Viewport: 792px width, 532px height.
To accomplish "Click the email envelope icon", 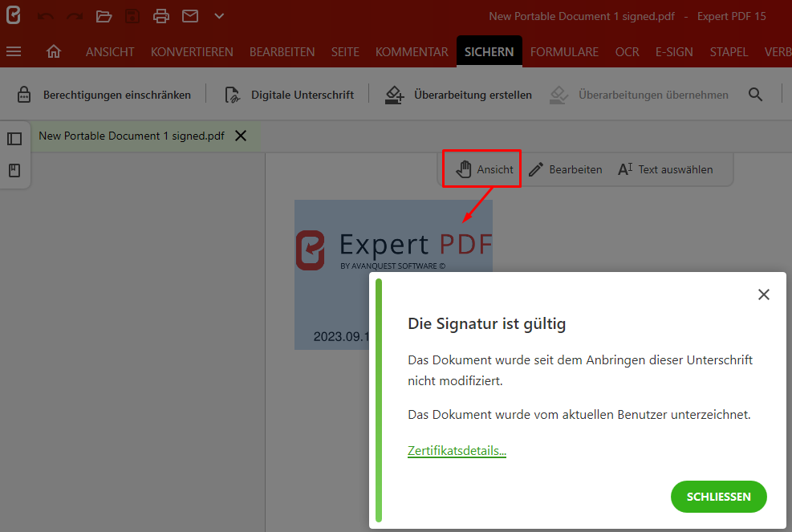I will [x=190, y=16].
